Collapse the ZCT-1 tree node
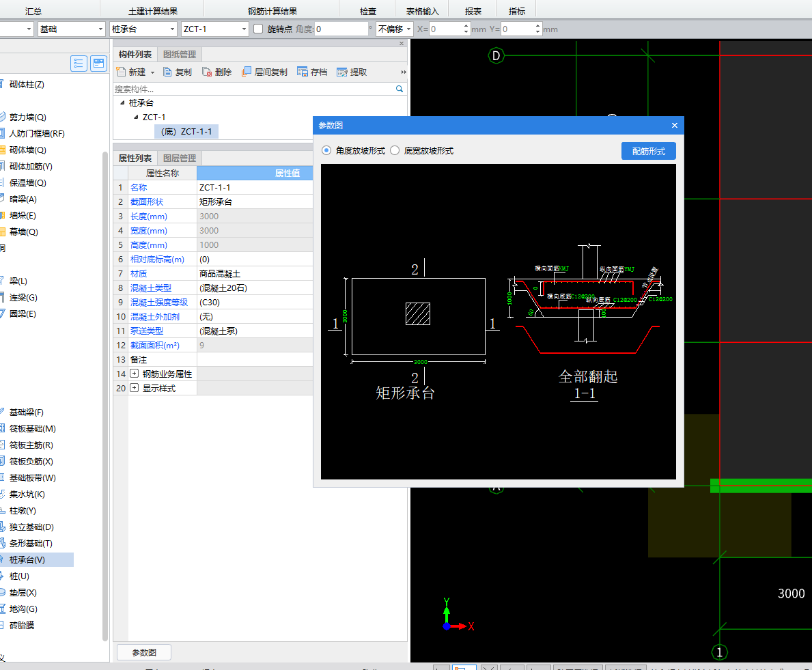 (x=136, y=117)
